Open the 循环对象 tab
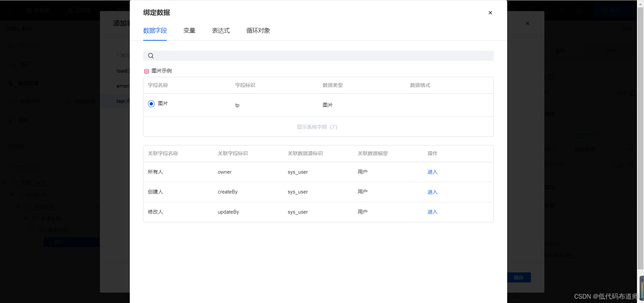The image size is (644, 303). pyautogui.click(x=258, y=31)
